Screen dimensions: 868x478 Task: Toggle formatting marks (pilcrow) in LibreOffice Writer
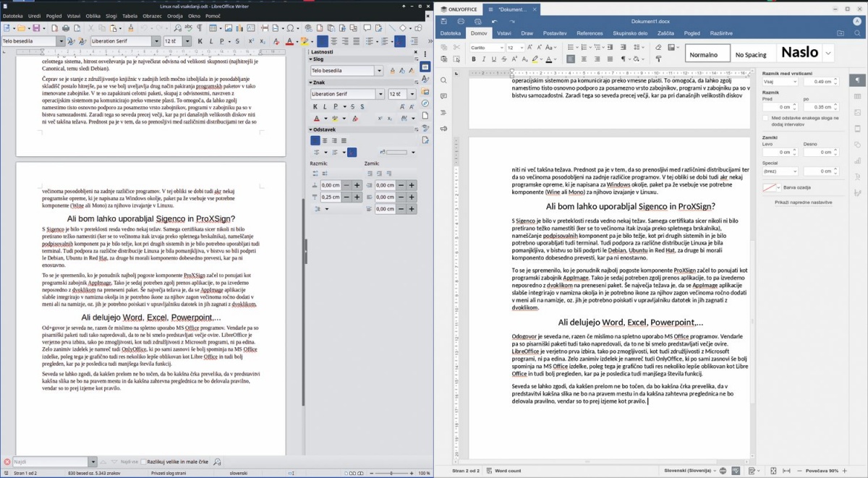click(x=200, y=28)
